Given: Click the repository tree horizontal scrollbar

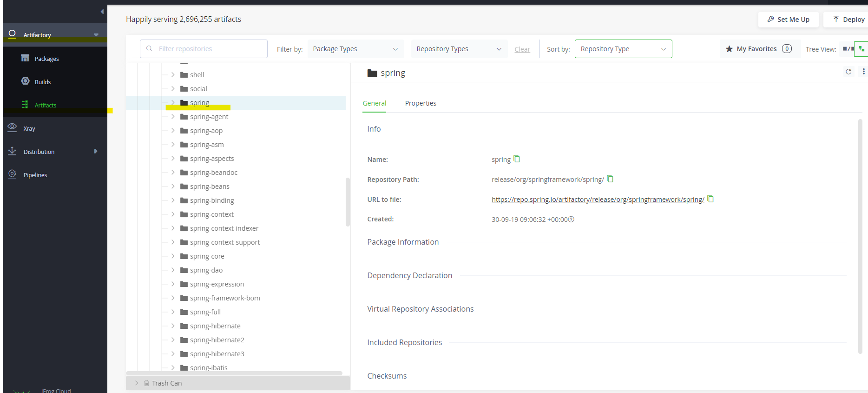Looking at the screenshot, I should [x=234, y=373].
